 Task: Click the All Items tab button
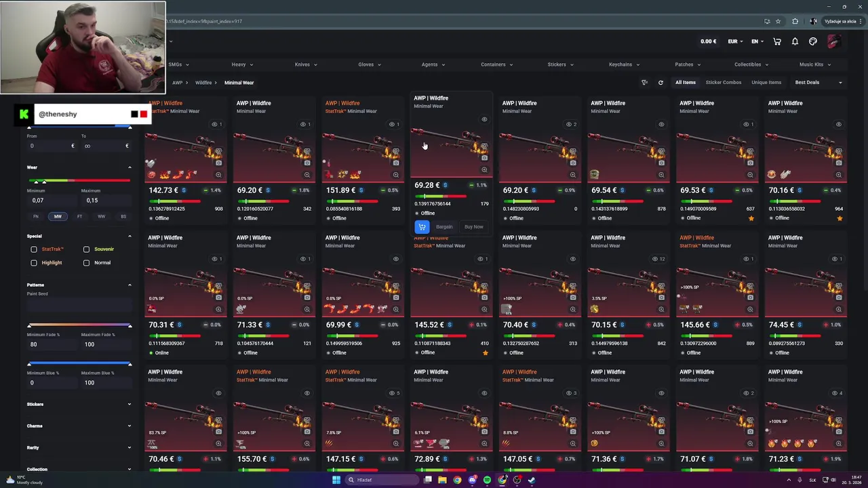pyautogui.click(x=686, y=83)
